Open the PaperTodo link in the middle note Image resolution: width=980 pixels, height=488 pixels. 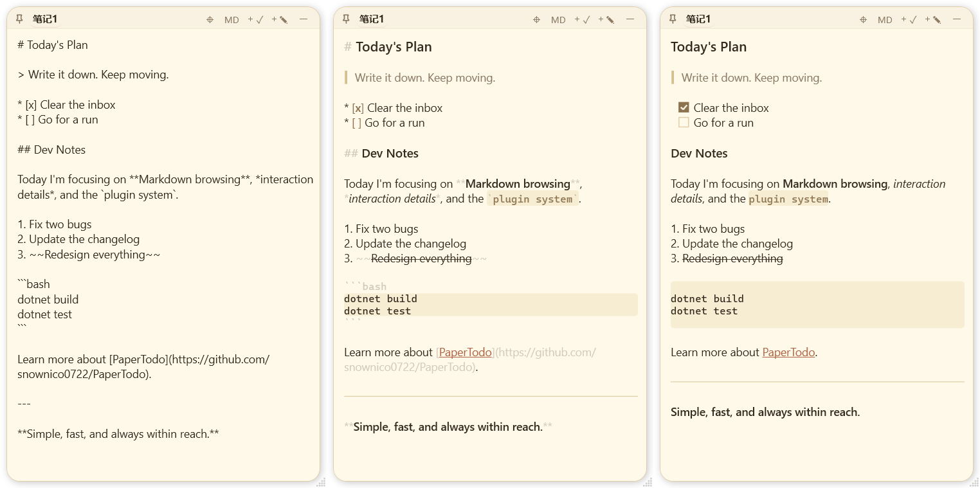(466, 352)
